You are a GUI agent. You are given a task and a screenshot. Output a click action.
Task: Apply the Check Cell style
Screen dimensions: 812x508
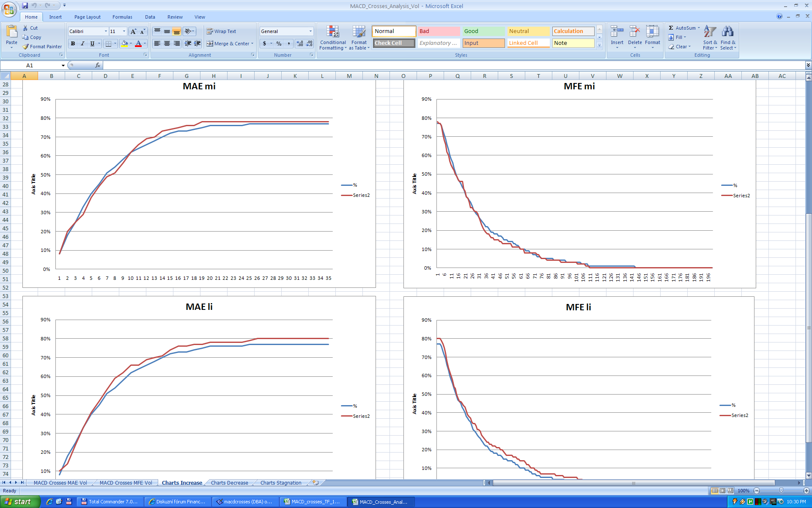click(x=393, y=43)
